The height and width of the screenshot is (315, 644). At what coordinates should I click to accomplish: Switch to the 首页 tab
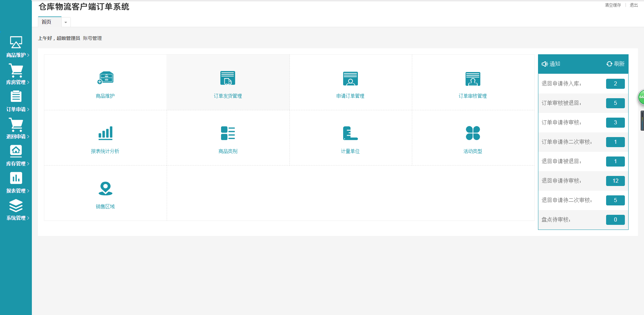click(47, 22)
